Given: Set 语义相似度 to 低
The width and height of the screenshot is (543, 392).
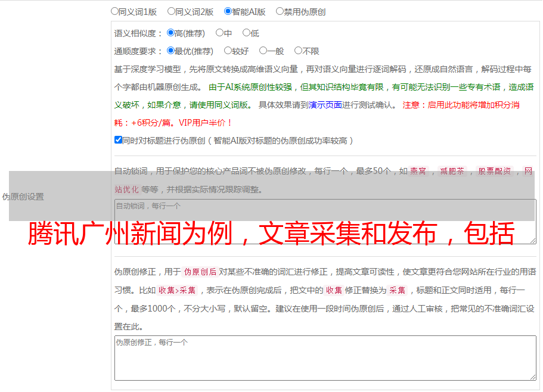Looking at the screenshot, I should pos(246,33).
